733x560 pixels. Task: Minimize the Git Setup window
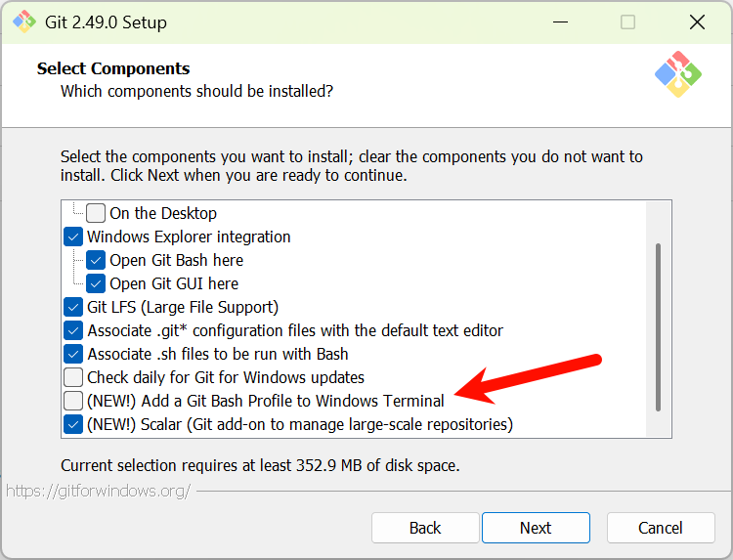(x=560, y=22)
